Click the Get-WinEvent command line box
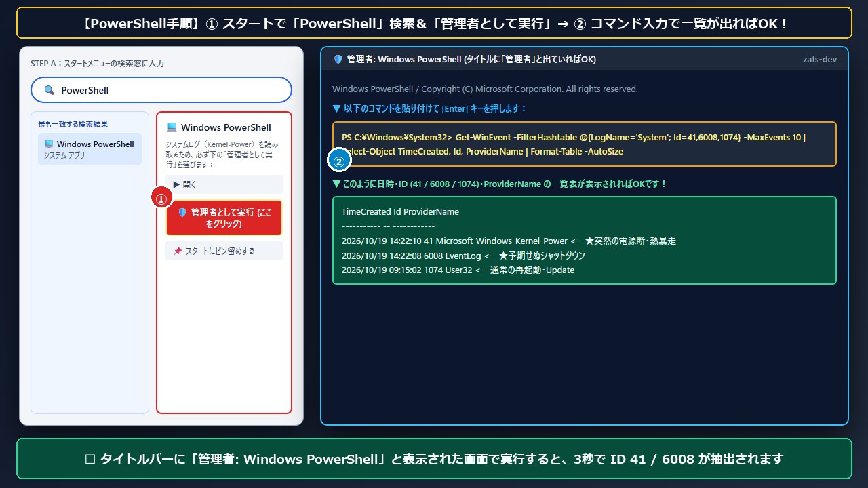The width and height of the screenshot is (868, 488). point(585,144)
